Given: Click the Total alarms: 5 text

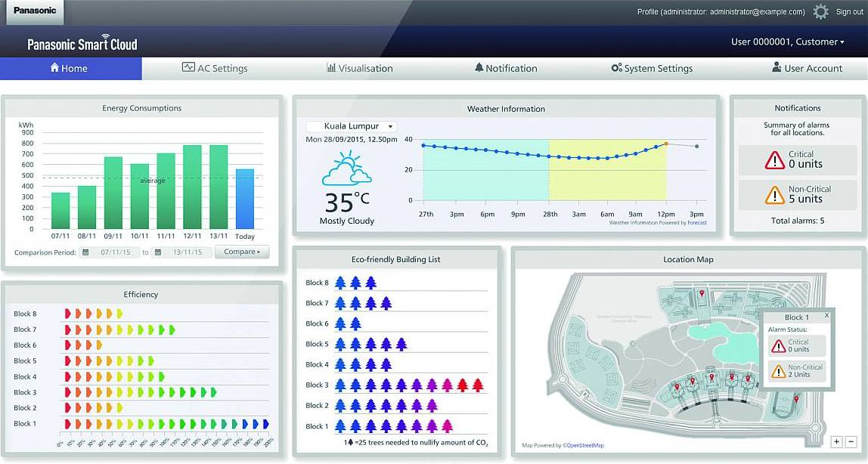Looking at the screenshot, I should click(798, 221).
